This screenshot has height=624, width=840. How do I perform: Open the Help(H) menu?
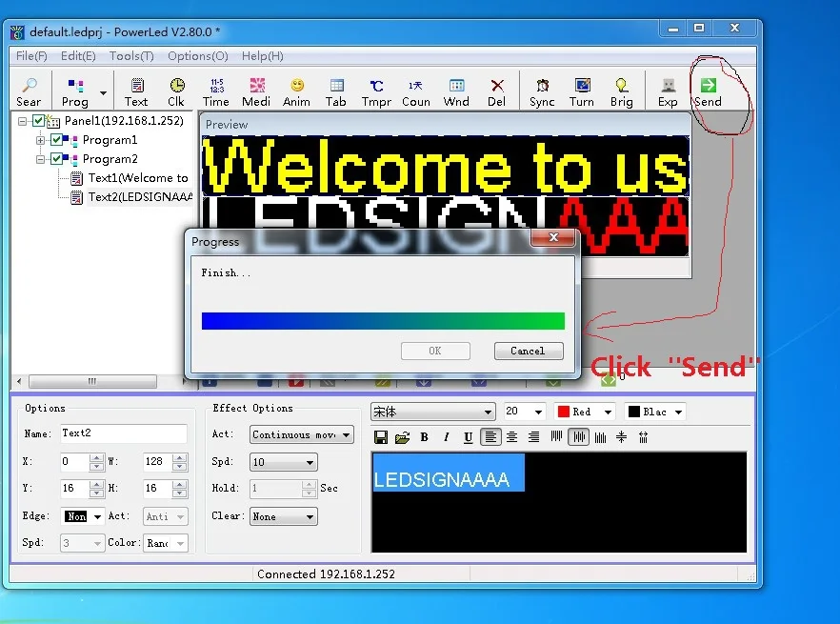[x=263, y=56]
